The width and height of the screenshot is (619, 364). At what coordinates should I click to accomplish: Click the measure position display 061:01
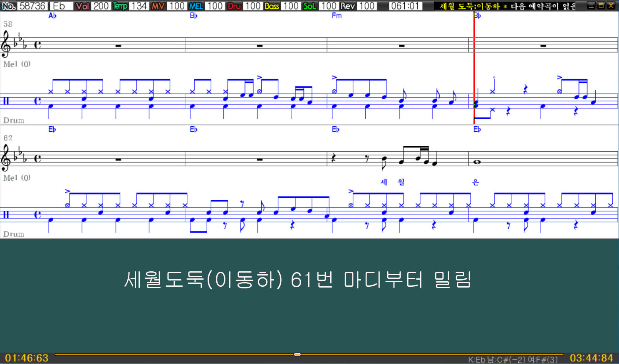(405, 6)
